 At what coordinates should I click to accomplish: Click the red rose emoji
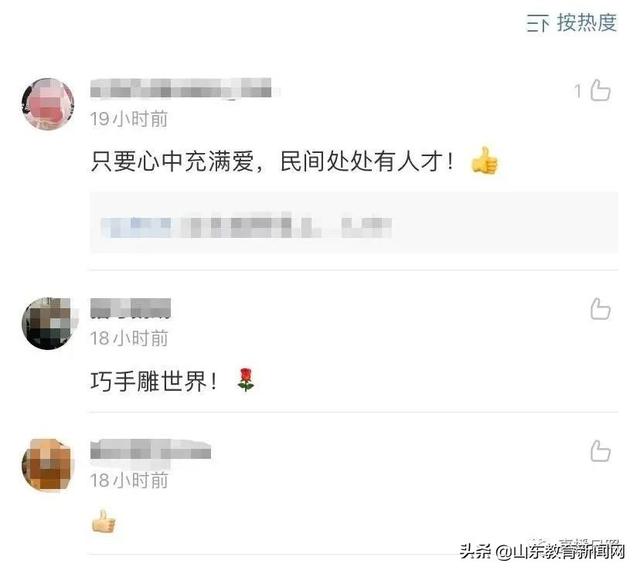click(246, 380)
